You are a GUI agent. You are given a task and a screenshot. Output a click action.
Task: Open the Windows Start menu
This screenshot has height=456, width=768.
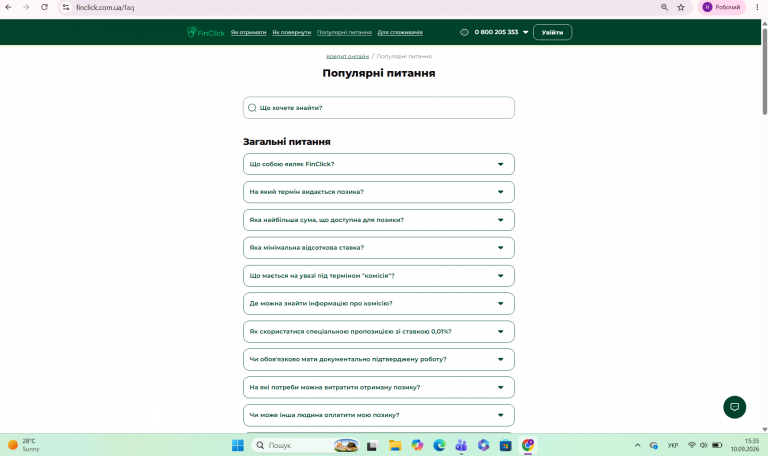[238, 445]
